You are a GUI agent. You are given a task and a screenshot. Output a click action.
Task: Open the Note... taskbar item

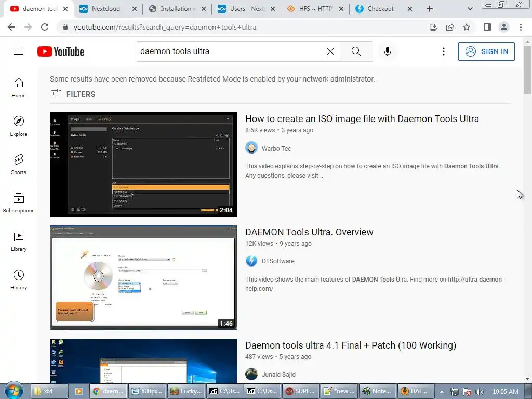[x=378, y=391]
